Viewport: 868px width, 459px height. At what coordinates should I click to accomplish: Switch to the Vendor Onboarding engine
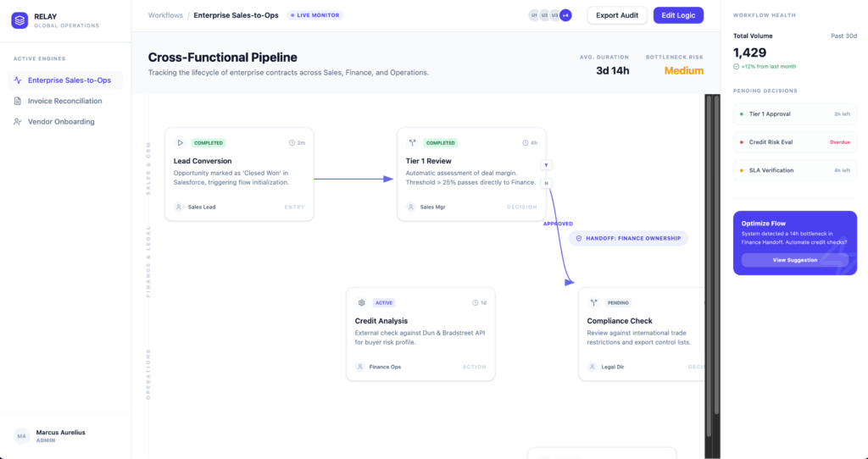coord(61,122)
